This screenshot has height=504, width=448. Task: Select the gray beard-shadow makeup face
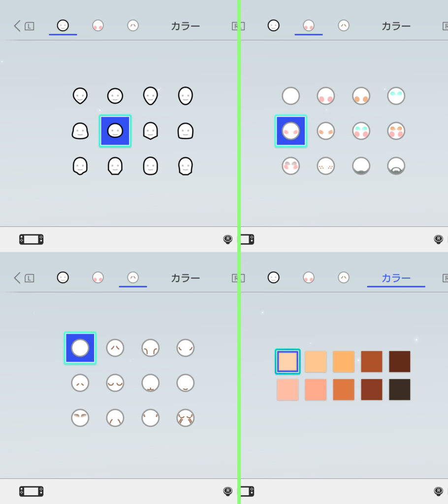point(361,166)
